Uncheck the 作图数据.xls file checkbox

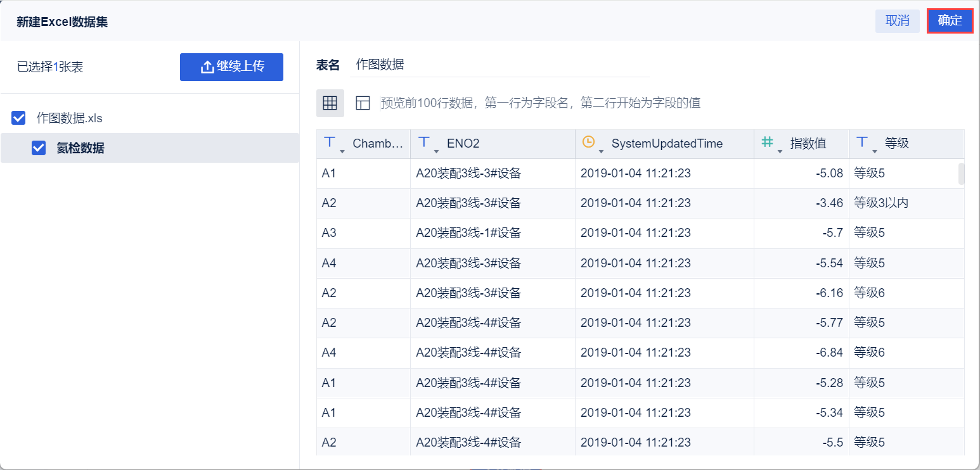(19, 118)
